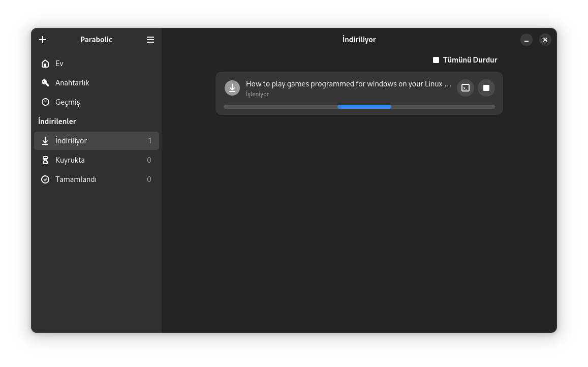Screen dimensions: 588x367
Task: Open the hamburger main menu
Action: tap(150, 40)
